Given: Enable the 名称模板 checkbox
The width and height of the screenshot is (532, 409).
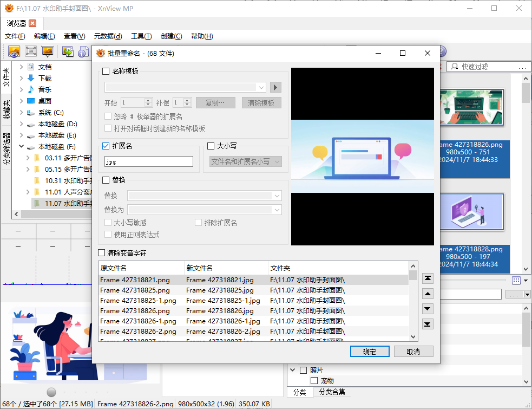Looking at the screenshot, I should (x=106, y=71).
